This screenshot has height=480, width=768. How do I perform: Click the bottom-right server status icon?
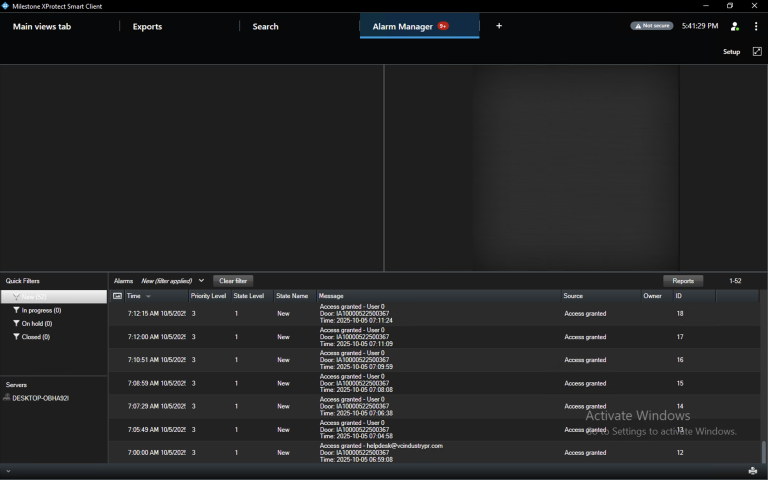coord(752,470)
